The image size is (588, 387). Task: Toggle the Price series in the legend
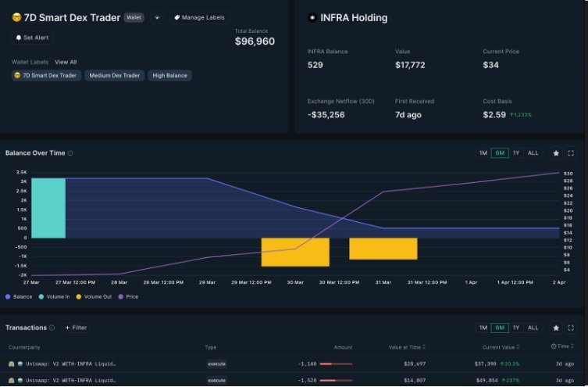128,297
